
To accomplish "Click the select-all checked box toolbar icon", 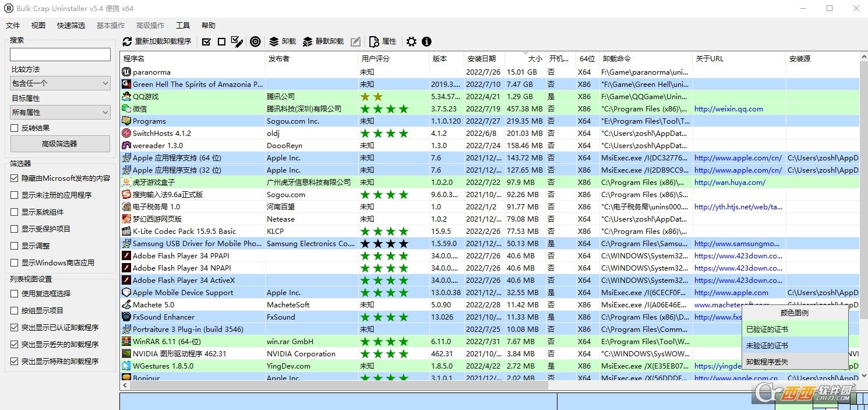I will click(x=206, y=41).
